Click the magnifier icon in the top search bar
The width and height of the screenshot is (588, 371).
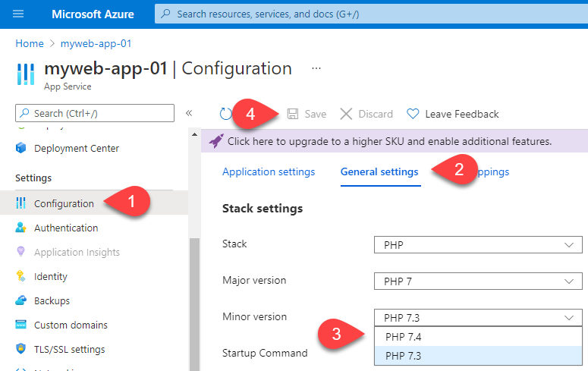click(165, 14)
